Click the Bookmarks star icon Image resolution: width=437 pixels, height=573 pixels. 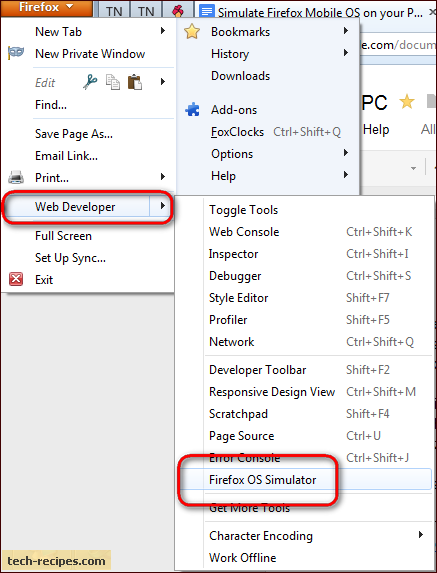pyautogui.click(x=192, y=32)
